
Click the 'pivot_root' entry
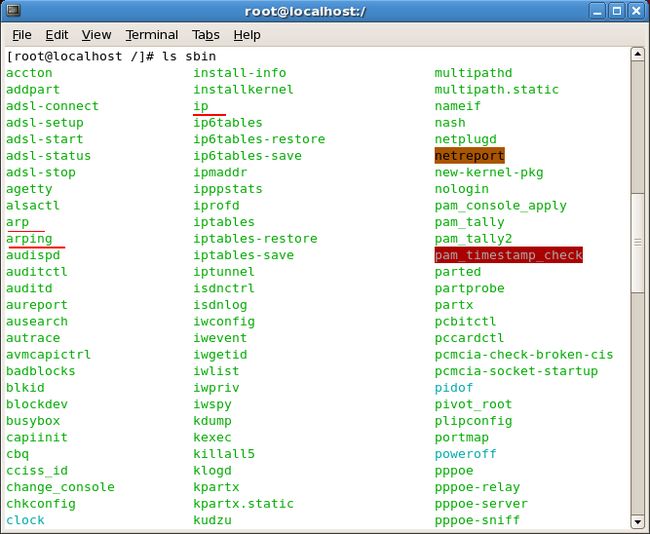point(473,404)
